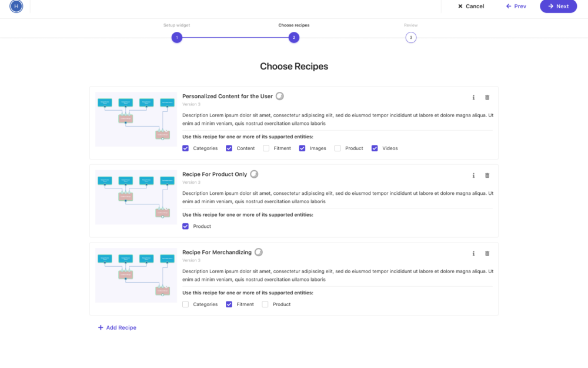Open the Recipe For Merchandizing diagram thumbnail
588x368 pixels.
pos(136,275)
